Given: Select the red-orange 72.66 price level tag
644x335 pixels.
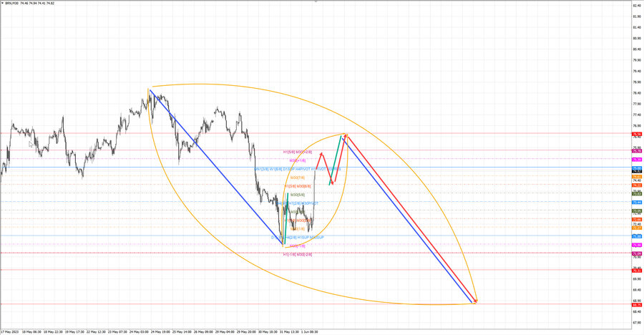Looking at the screenshot, I should click(x=637, y=220).
